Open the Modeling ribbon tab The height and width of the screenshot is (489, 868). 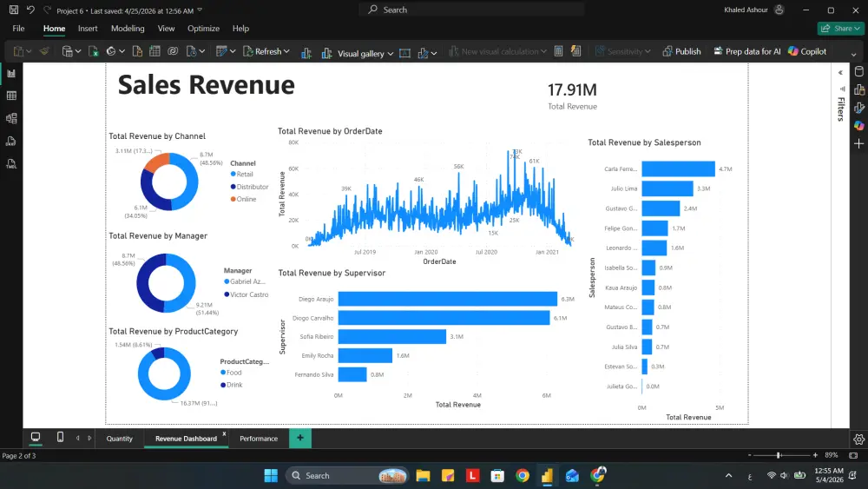[x=128, y=29]
